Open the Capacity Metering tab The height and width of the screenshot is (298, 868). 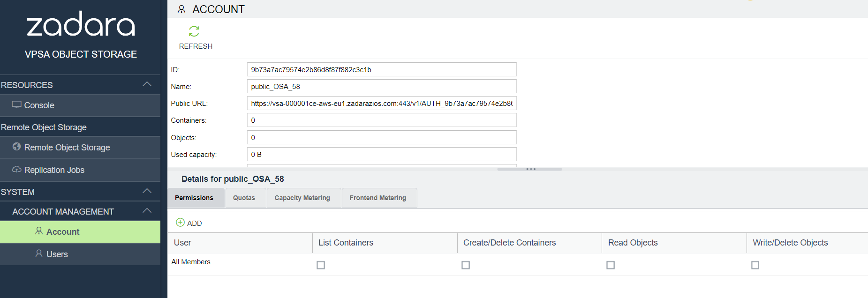tap(303, 198)
